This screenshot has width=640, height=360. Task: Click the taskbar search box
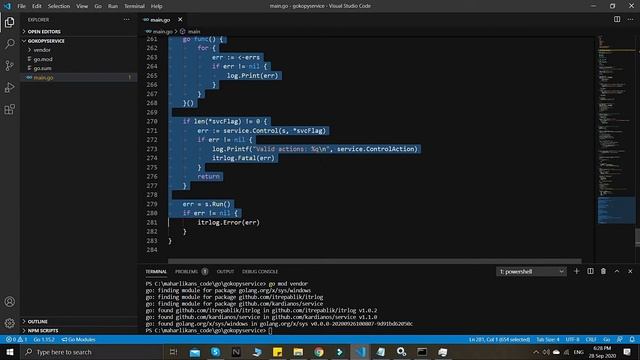pyautogui.click(x=91, y=352)
